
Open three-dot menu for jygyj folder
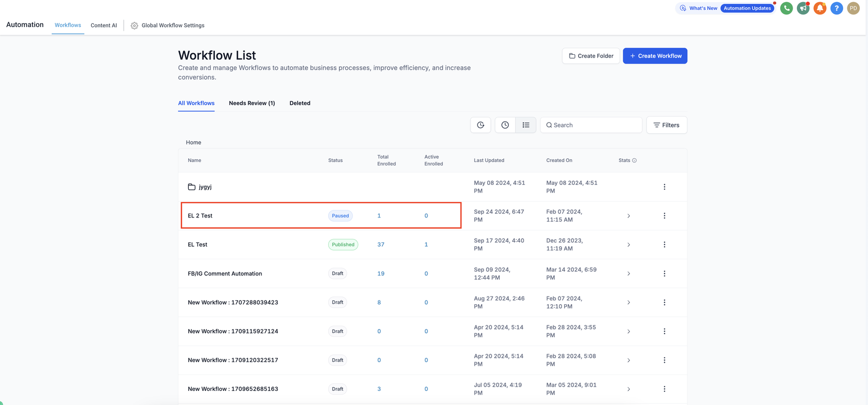point(664,187)
